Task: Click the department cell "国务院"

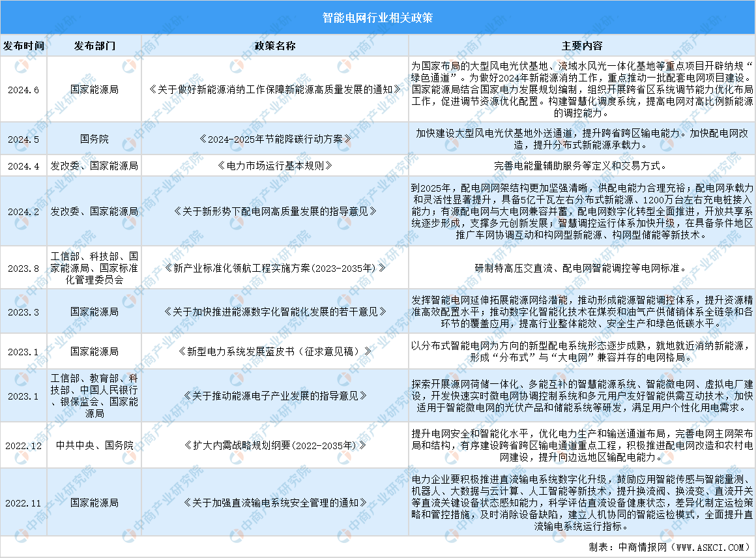Action: click(x=94, y=139)
